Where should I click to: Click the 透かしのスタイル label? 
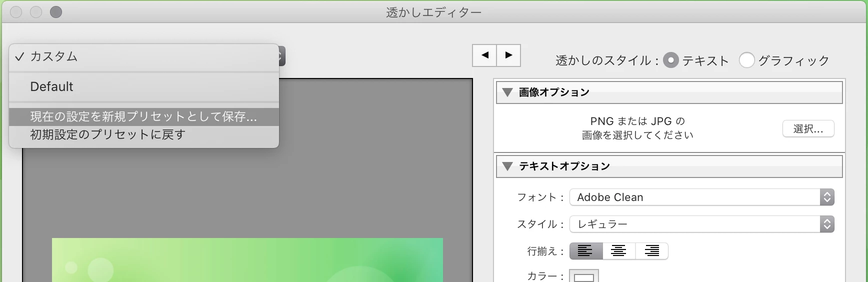pyautogui.click(x=607, y=61)
